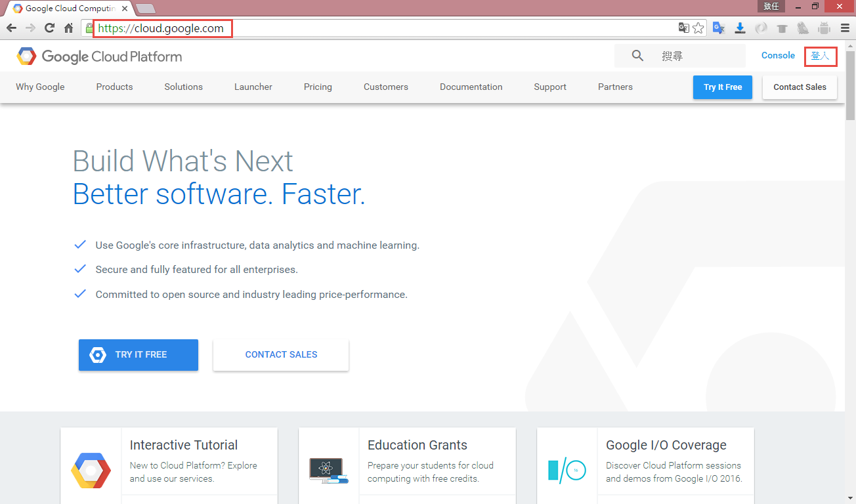The height and width of the screenshot is (504, 856).
Task: Open a new browser tab
Action: pos(145,9)
